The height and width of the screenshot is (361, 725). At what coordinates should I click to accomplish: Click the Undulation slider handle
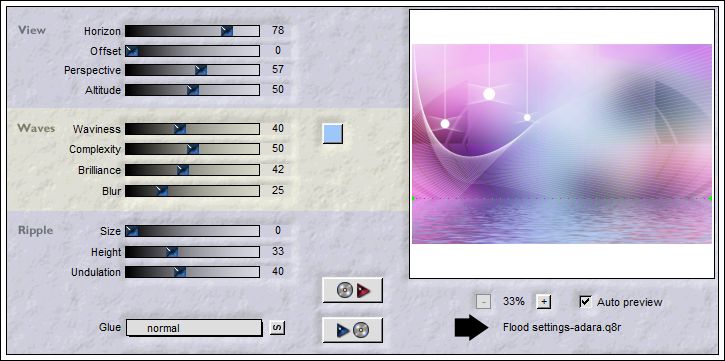180,272
